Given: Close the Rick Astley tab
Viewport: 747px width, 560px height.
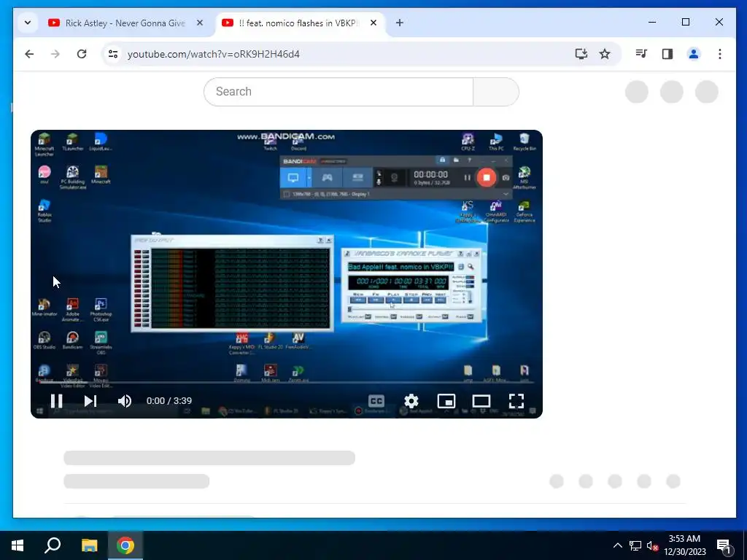Looking at the screenshot, I should (200, 23).
